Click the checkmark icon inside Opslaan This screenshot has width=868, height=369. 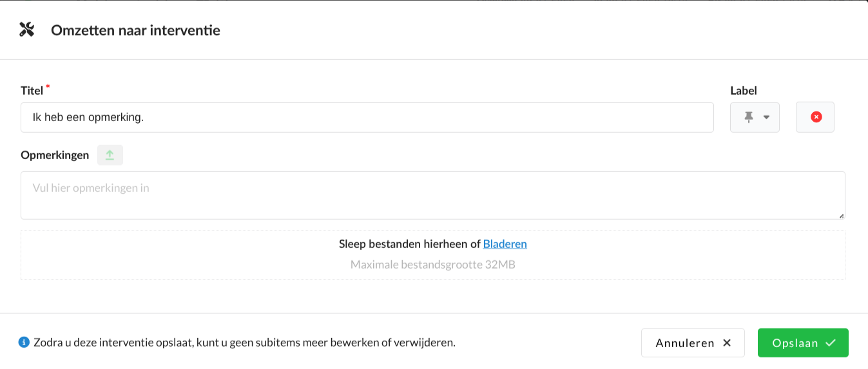point(830,343)
